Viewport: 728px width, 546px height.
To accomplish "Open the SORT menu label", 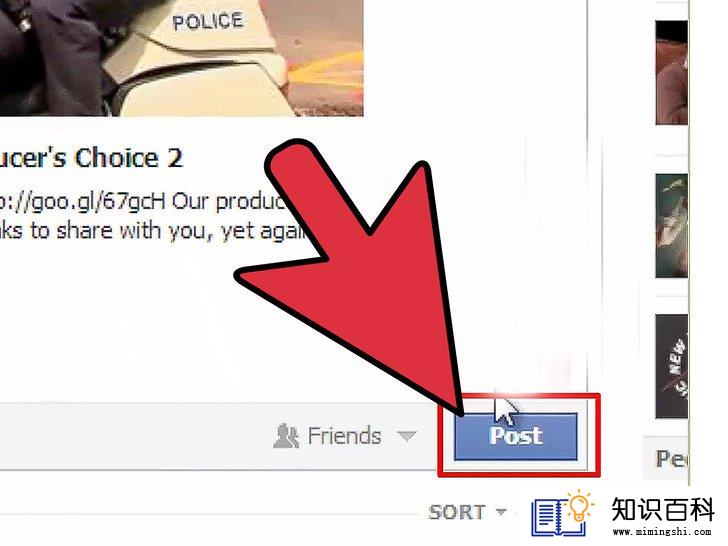I will coord(457,512).
